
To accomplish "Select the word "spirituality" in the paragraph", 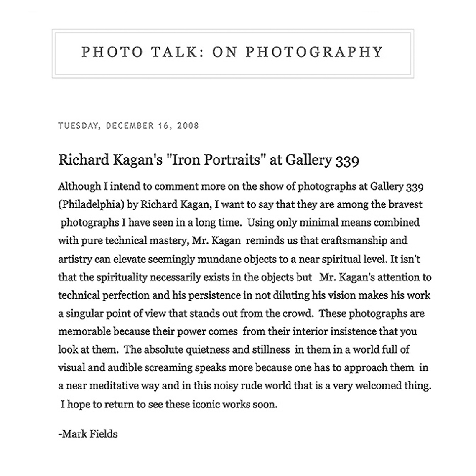I will coord(122,278).
